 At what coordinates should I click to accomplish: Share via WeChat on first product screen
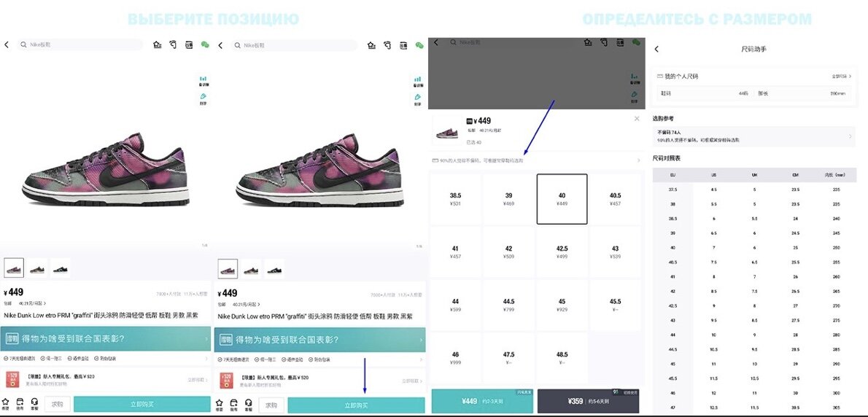coord(206,44)
